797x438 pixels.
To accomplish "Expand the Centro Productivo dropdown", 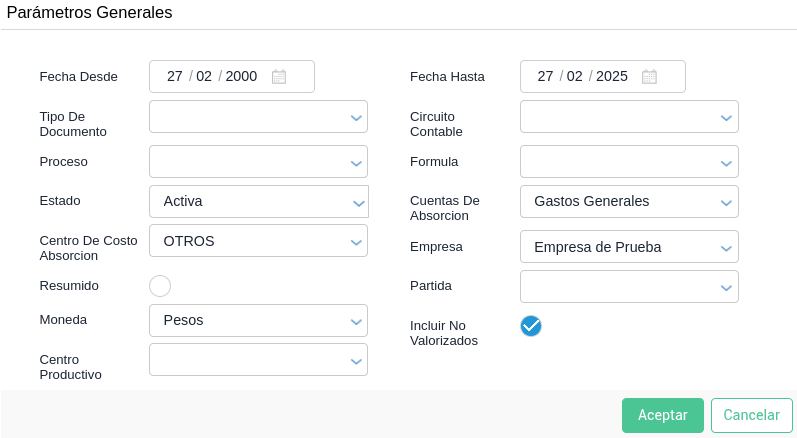I will tap(258, 360).
